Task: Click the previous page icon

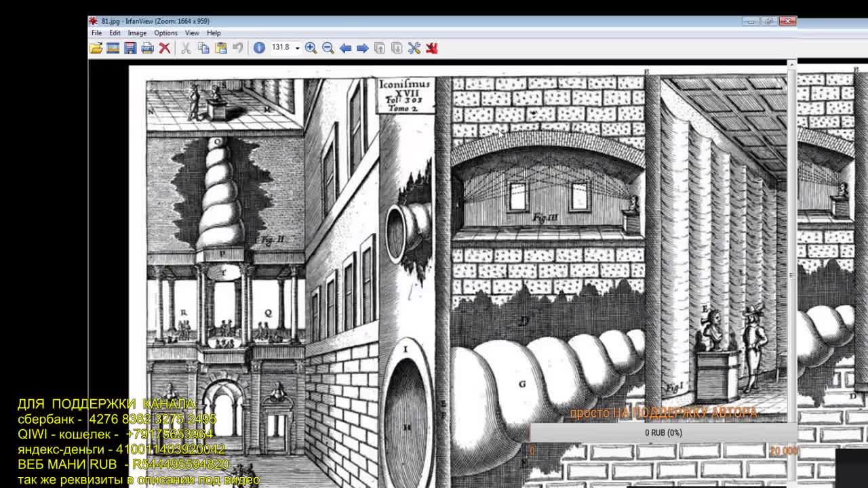Action: pyautogui.click(x=380, y=48)
